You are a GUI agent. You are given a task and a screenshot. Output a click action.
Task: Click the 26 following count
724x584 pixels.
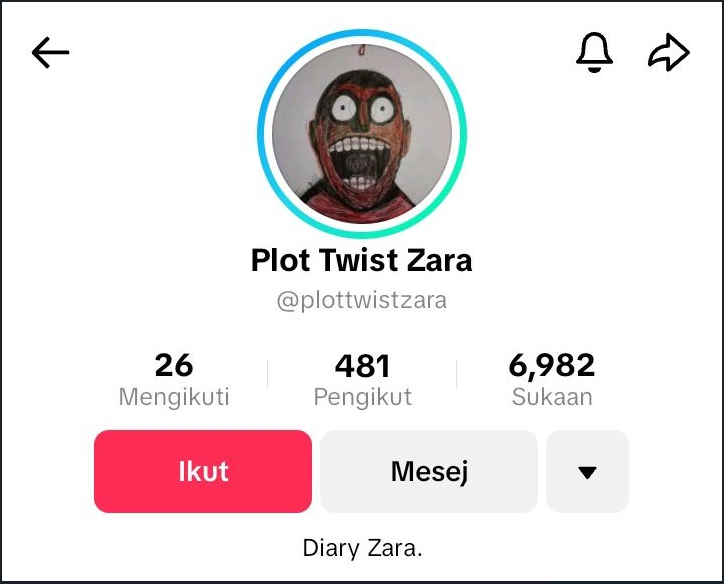point(174,365)
